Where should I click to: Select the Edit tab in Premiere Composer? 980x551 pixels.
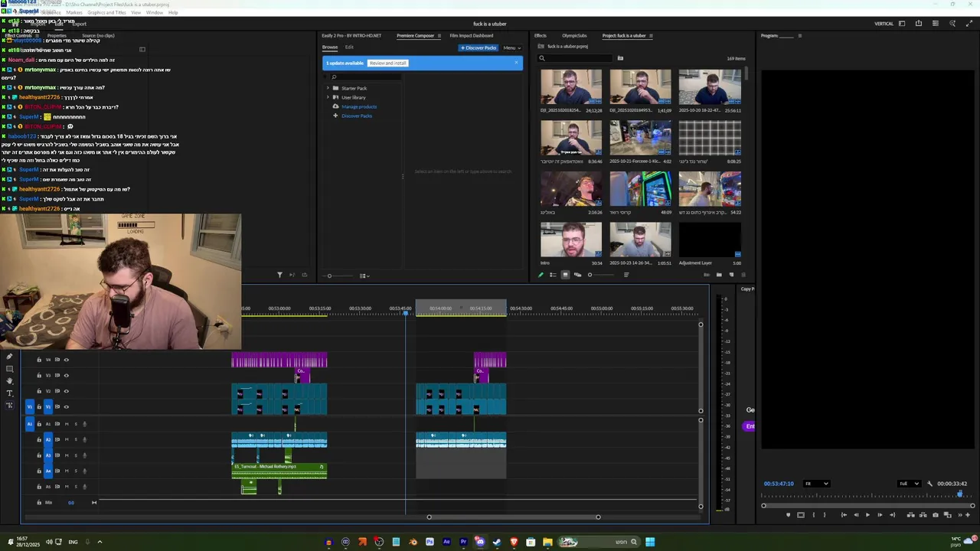pos(349,47)
